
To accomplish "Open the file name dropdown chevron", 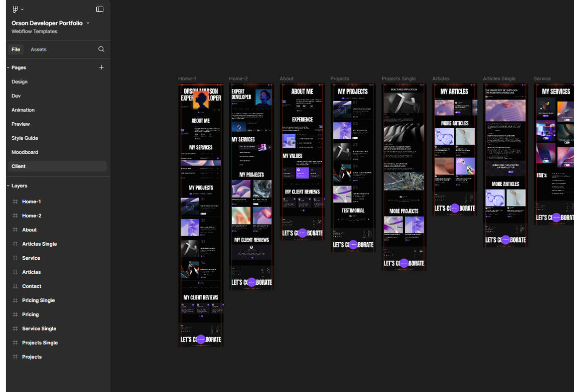I will [x=88, y=23].
